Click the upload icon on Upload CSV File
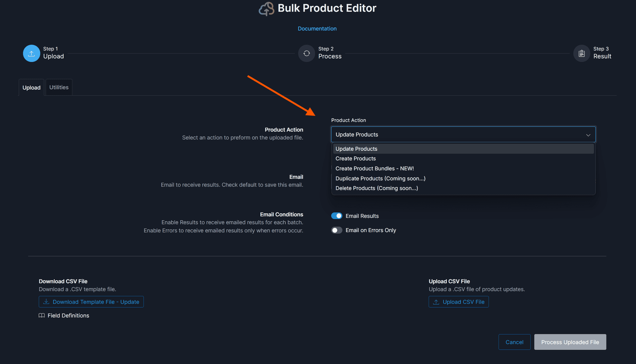 click(436, 301)
